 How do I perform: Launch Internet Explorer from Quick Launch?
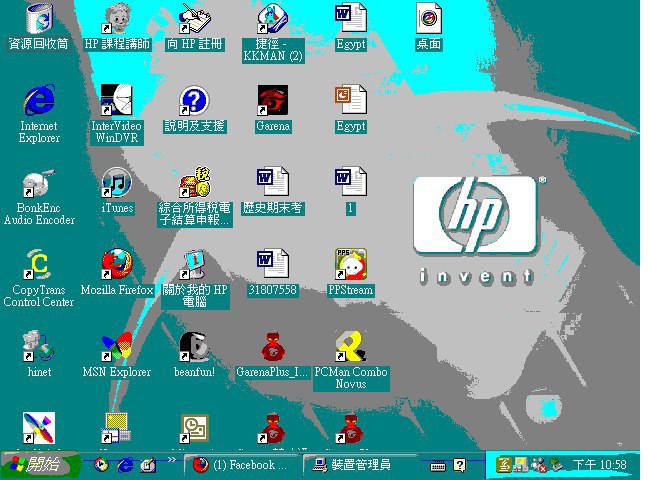point(125,465)
